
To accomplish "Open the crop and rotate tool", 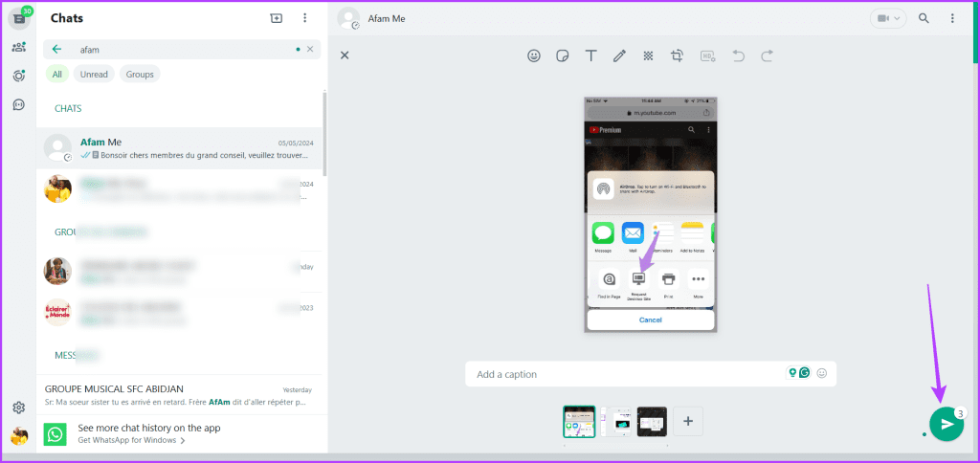I will click(x=677, y=55).
